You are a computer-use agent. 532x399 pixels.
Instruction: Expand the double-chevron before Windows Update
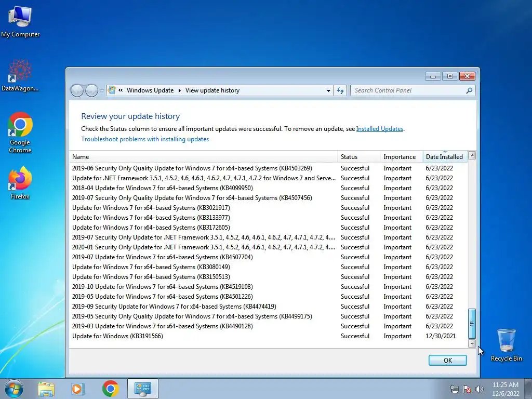coord(121,90)
